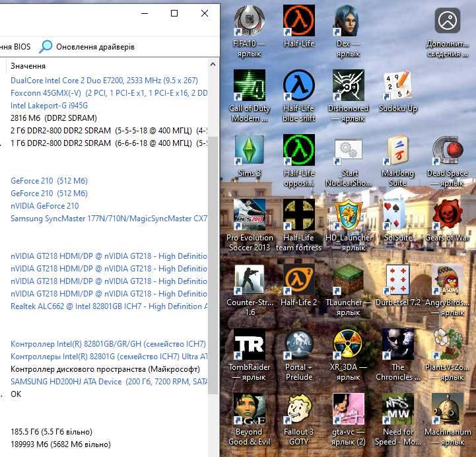Select the 185.5 Гб (5.5 Гб вільно) value
Screen dimensions: 476x457
pos(51,432)
